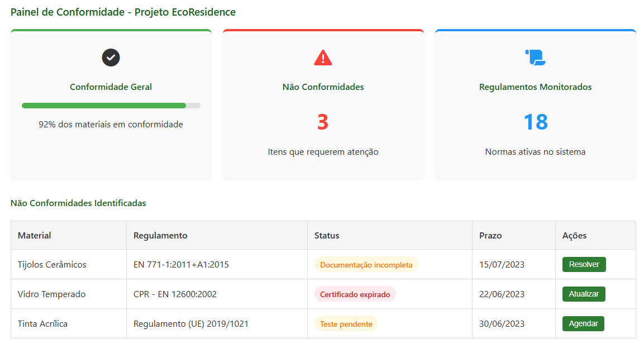Click the blue scroll document icon

pos(535,58)
